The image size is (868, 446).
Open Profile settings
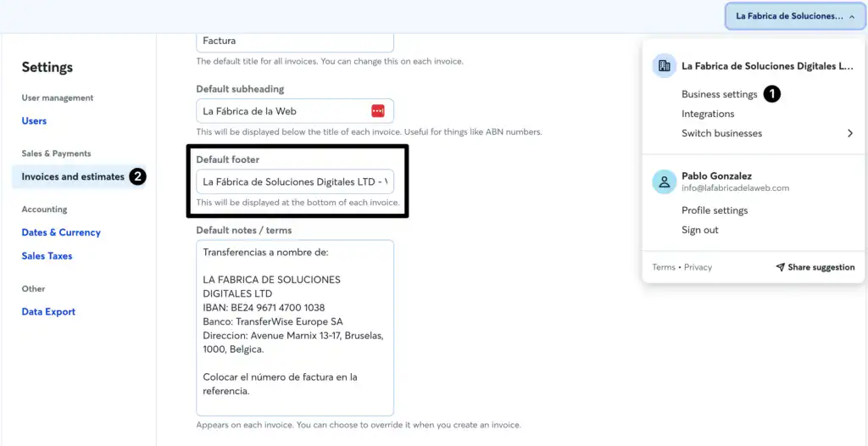pos(715,210)
